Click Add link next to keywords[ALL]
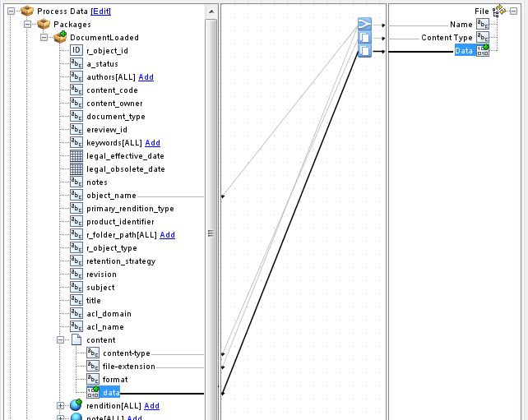The width and height of the screenshot is (528, 420). coord(152,143)
